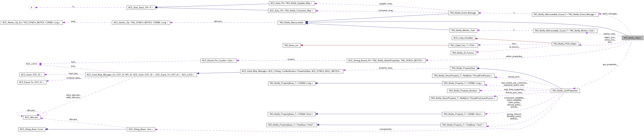Viewport: 644px width, 137px height.
Task: Open the TAO_Notify_Worker_Task node
Action: pos(463,30)
